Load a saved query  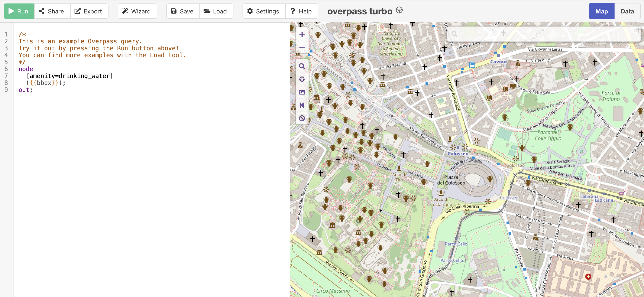coord(216,11)
